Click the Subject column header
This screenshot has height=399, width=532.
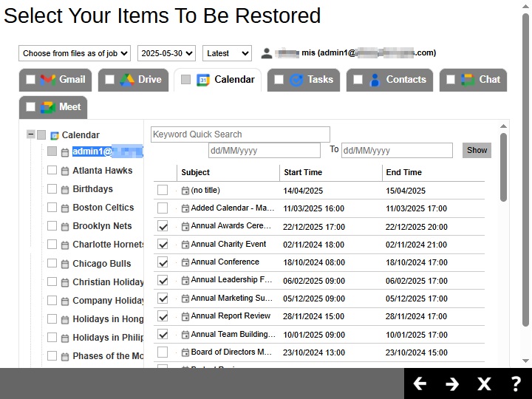point(196,172)
